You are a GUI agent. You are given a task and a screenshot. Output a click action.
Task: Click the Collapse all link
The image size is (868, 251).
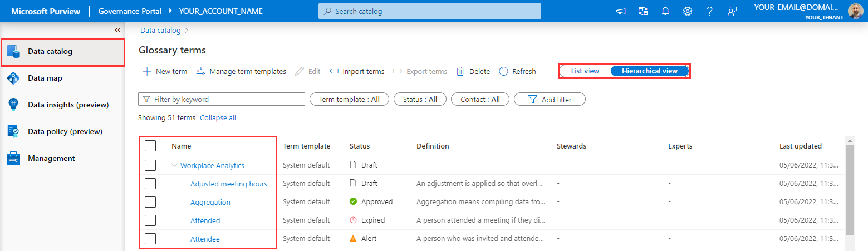[218, 118]
